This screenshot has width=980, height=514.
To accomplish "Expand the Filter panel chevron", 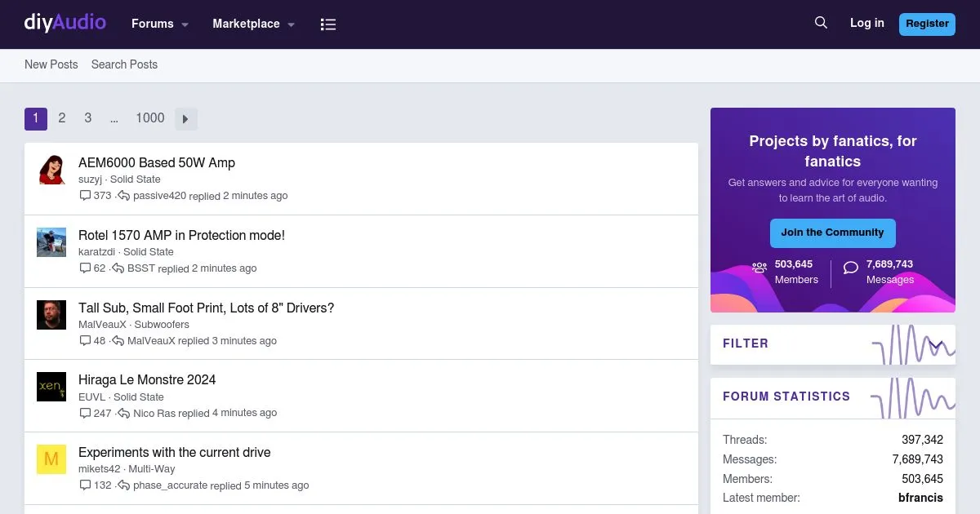I will tap(937, 344).
